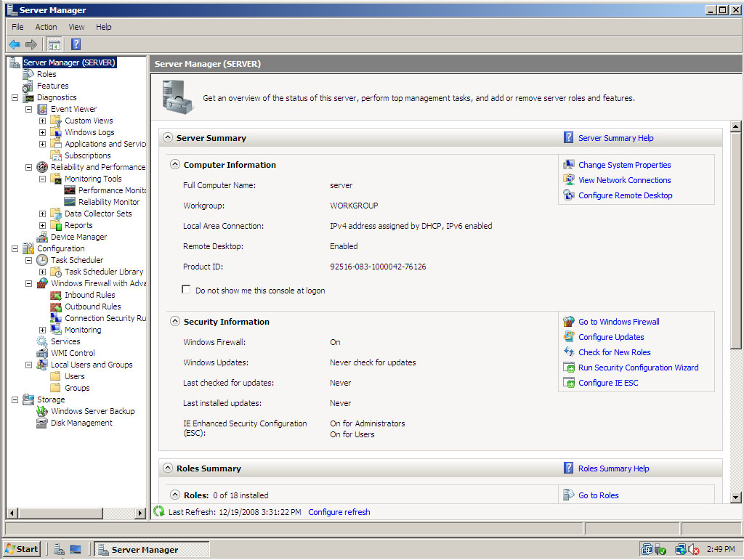Click the Server Summary Help question icon

pos(568,137)
